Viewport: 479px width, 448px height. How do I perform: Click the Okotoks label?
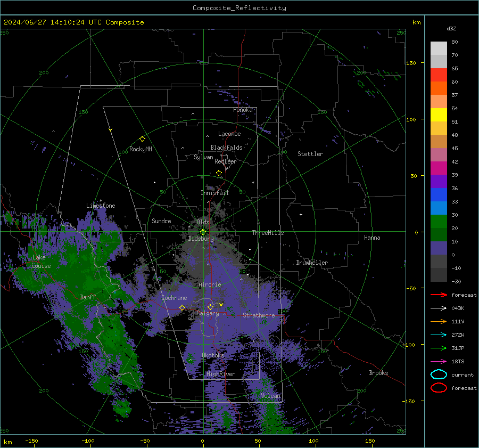(213, 355)
